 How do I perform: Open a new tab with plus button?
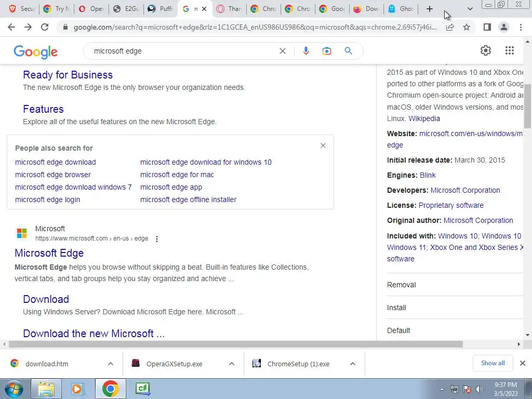tap(430, 9)
